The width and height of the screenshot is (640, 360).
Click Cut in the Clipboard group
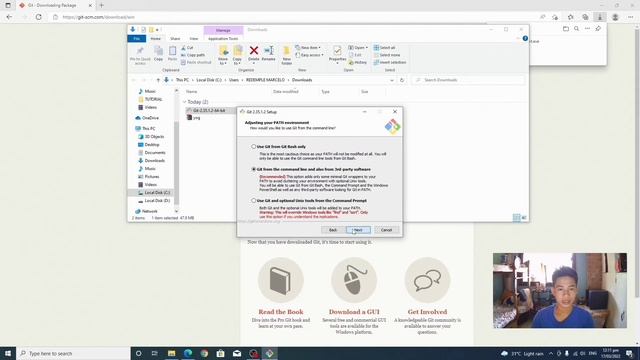pyautogui.click(x=187, y=48)
